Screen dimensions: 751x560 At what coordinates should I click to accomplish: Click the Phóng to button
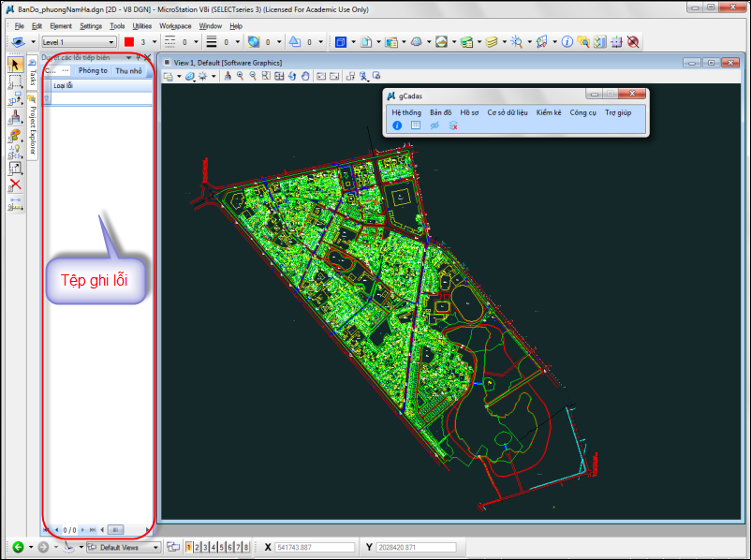pyautogui.click(x=93, y=70)
